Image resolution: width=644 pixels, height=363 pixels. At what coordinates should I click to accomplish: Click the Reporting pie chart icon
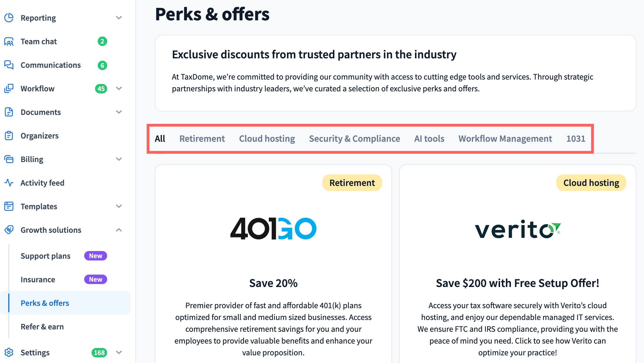pyautogui.click(x=9, y=18)
